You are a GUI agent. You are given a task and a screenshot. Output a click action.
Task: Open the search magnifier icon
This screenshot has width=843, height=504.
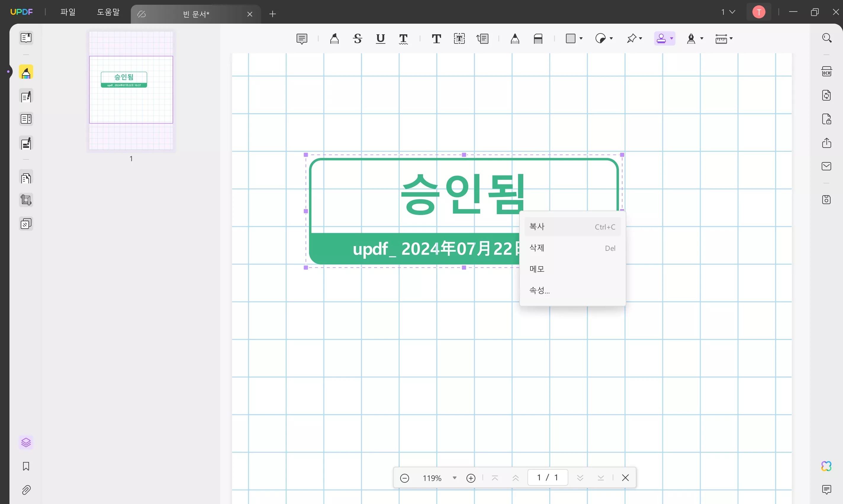click(827, 38)
